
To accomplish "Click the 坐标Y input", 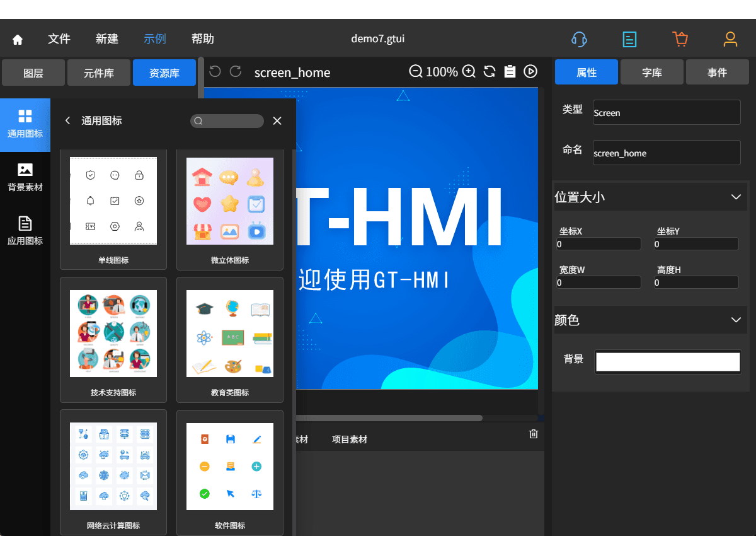I will (x=696, y=244).
